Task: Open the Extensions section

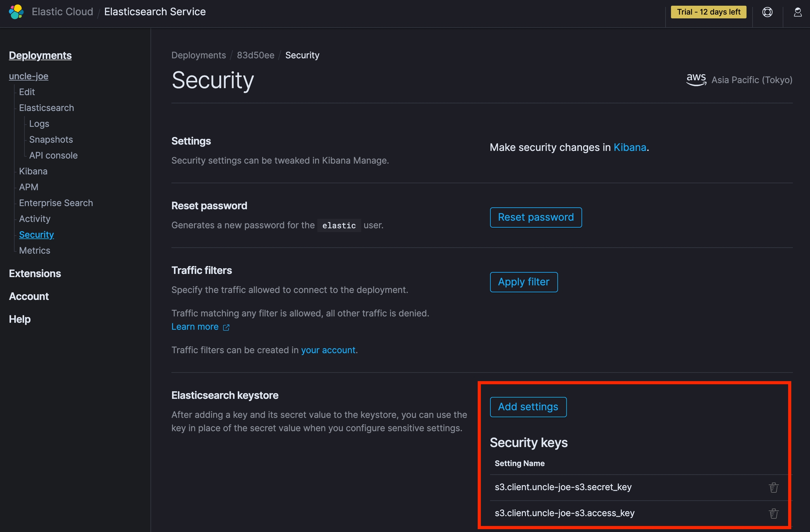Action: click(x=35, y=273)
